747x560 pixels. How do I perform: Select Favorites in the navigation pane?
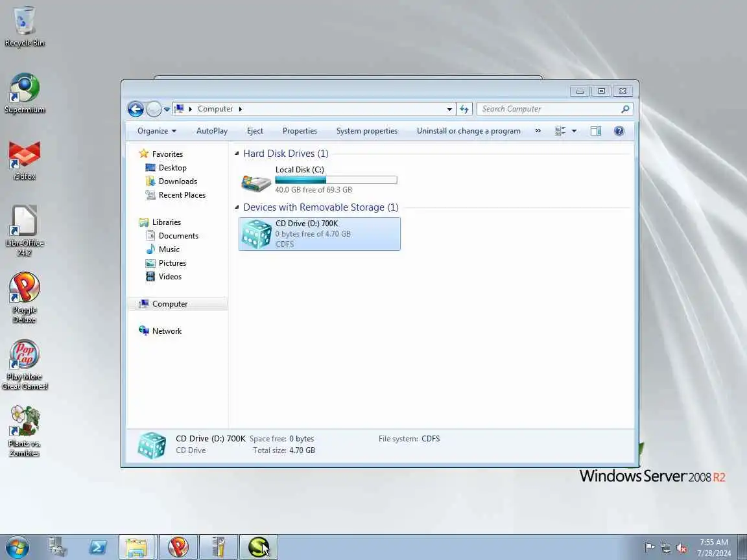pos(167,154)
